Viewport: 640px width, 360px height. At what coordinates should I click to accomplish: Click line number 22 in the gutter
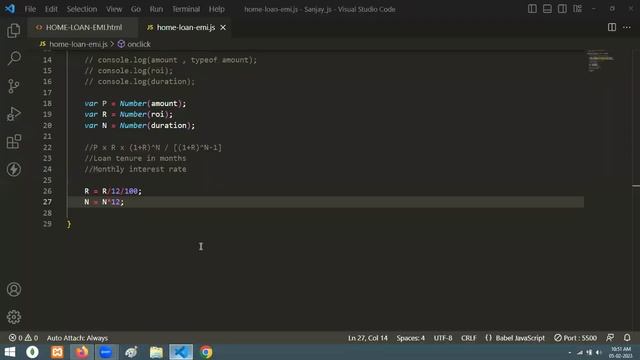47,147
